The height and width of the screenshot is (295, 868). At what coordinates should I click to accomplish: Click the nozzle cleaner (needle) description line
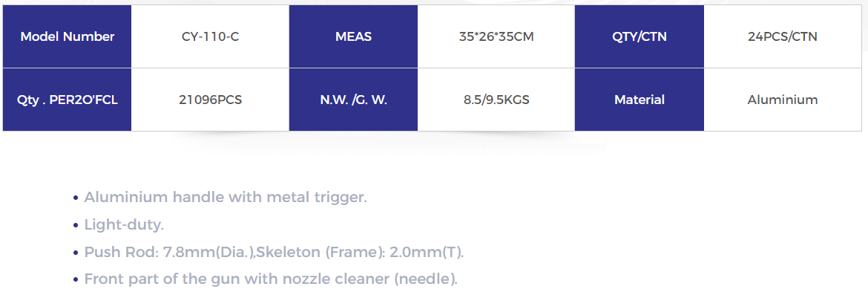click(x=271, y=279)
